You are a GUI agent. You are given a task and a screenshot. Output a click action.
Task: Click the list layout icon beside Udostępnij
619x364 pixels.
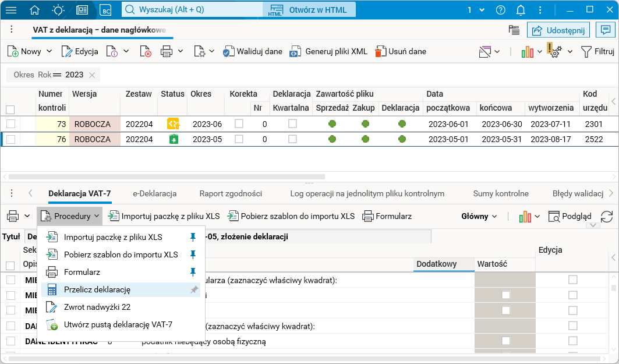514,30
